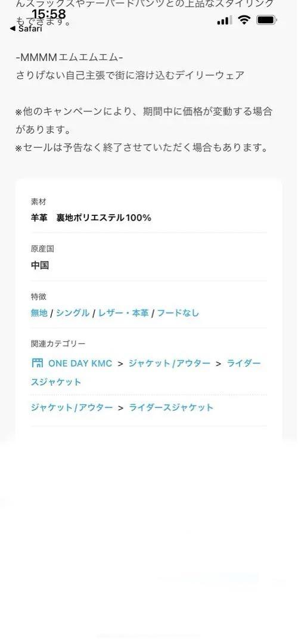Open ジャケット/アウター right after ONE DAY KMC

click(x=169, y=363)
